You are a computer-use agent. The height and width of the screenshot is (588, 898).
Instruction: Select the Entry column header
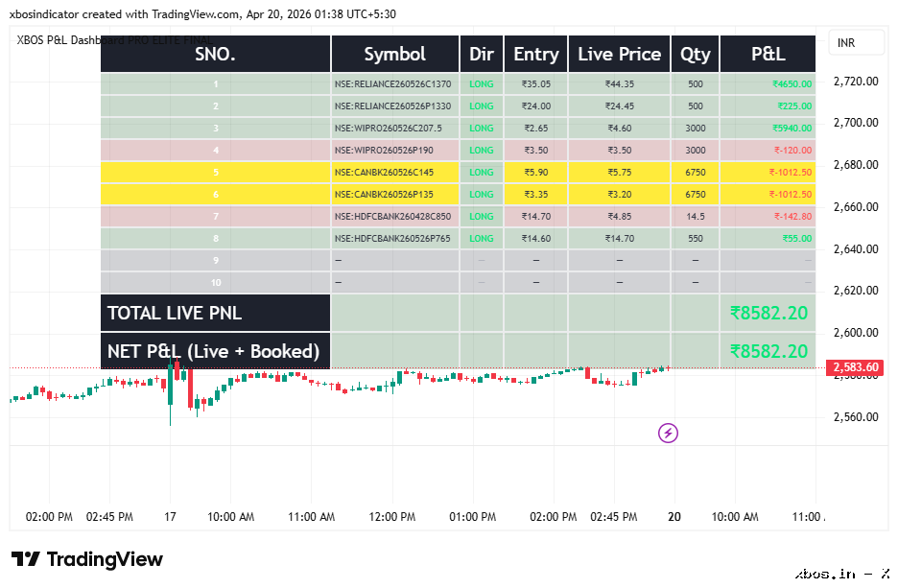click(x=536, y=54)
